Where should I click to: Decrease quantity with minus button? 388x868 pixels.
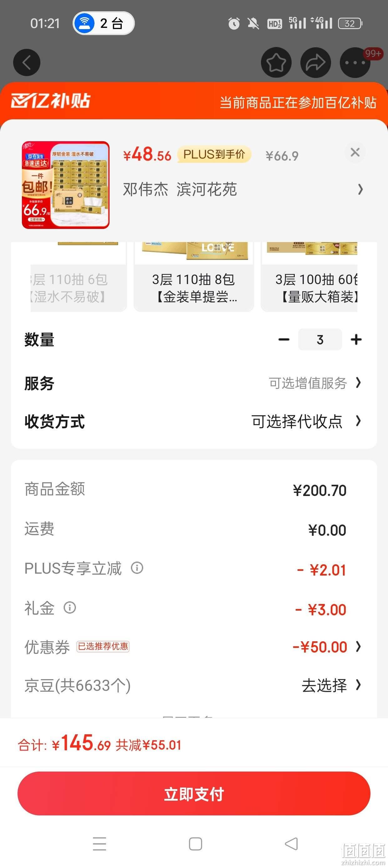[x=284, y=339]
